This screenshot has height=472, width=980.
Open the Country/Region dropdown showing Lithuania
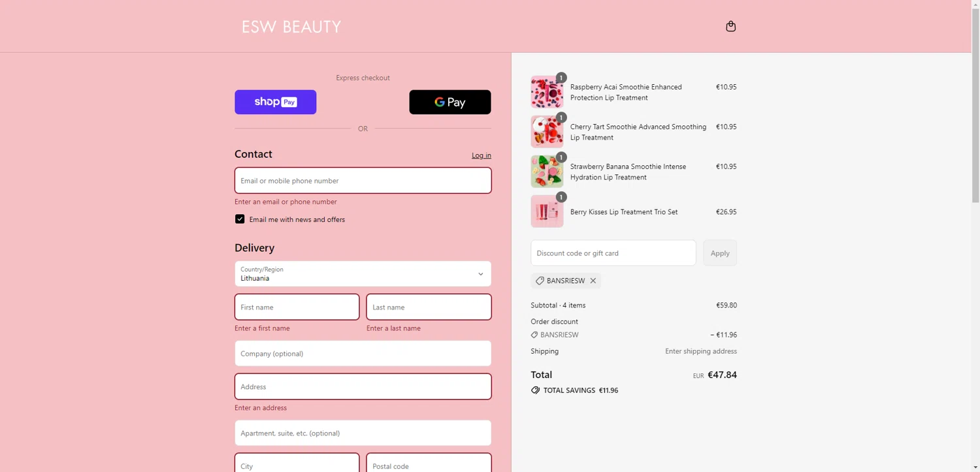(x=363, y=274)
